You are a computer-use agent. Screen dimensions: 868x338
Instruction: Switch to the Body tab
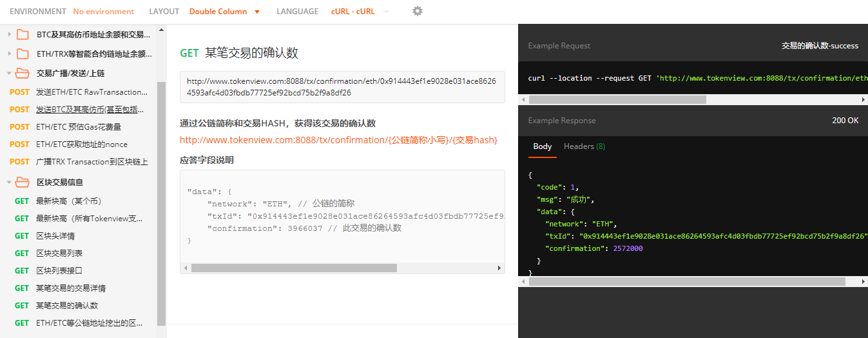click(543, 146)
